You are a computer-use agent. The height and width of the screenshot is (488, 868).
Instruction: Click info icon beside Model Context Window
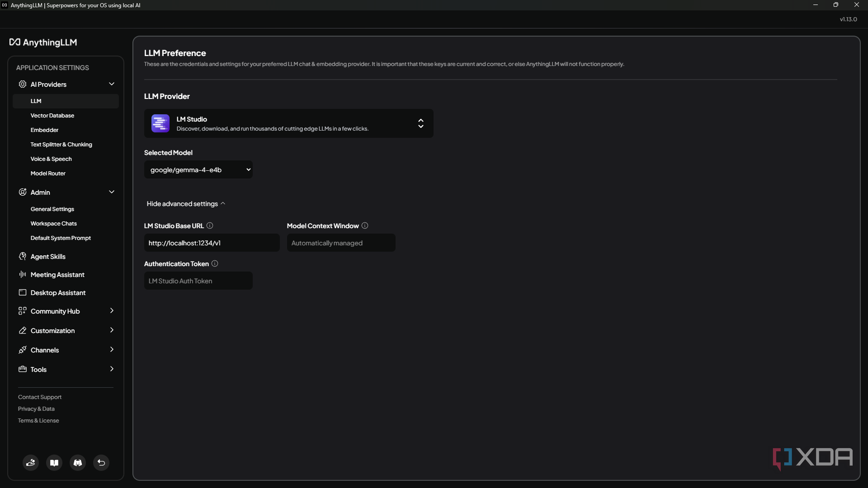pos(365,225)
